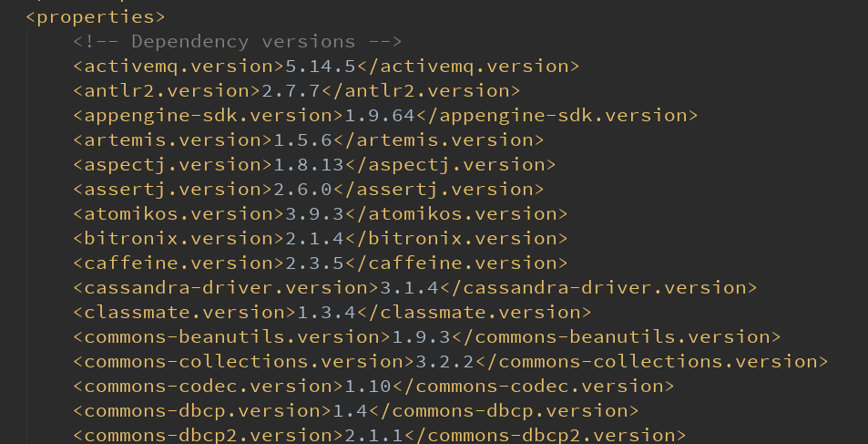Viewport: 868px width, 444px height.
Task: Click the opening commons-codec.version tag
Action: point(209,386)
